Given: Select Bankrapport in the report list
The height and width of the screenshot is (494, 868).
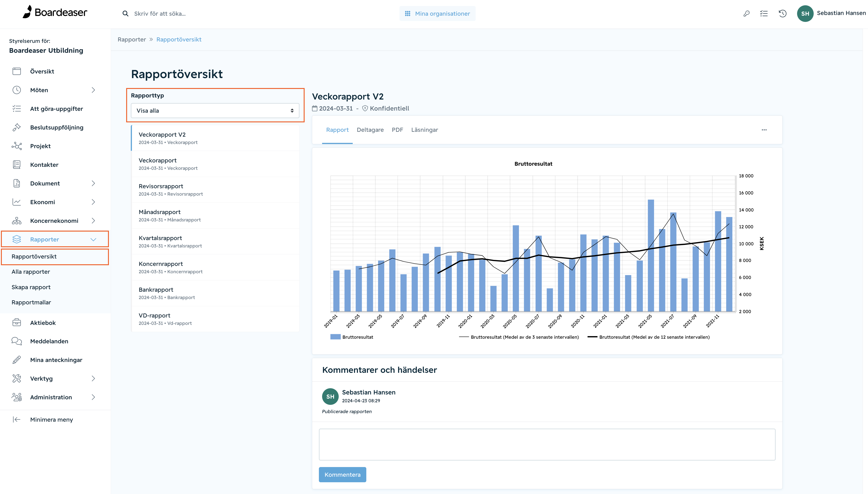Looking at the screenshot, I should [216, 293].
